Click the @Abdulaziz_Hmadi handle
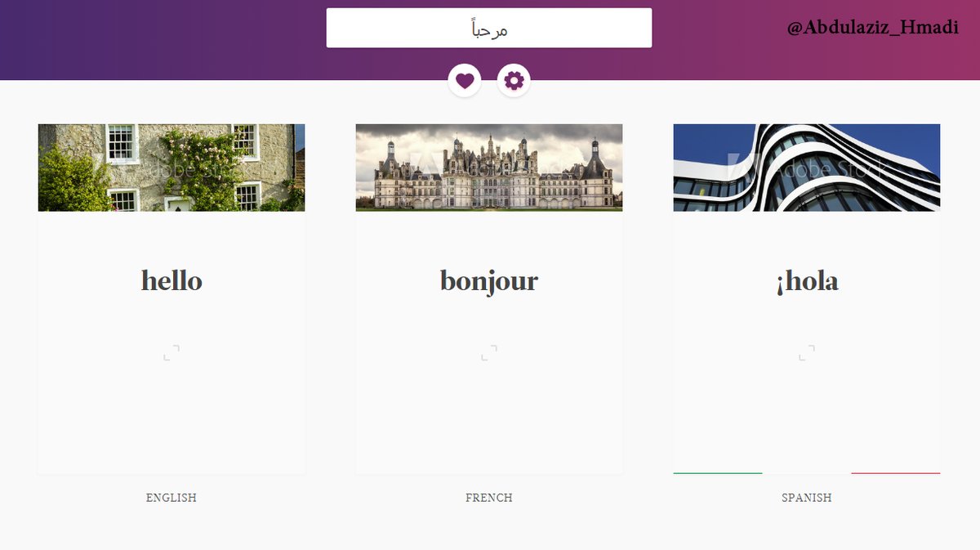Viewport: 980px width, 550px height. [873, 28]
